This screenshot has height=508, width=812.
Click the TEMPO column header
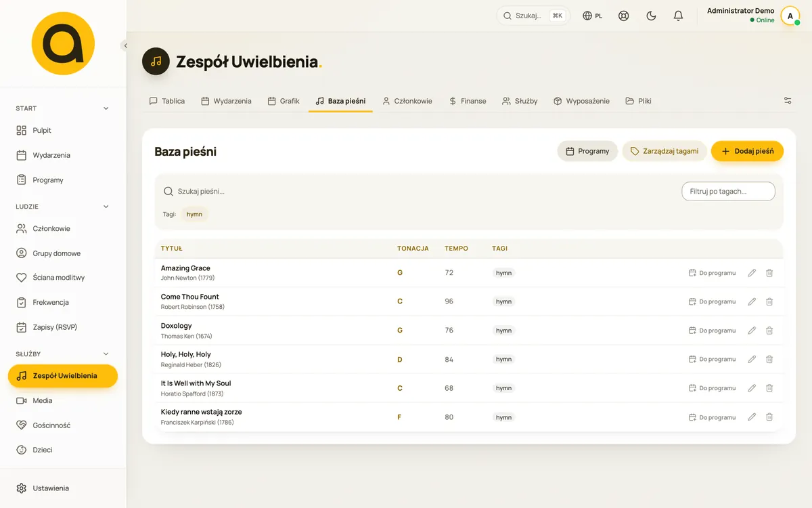click(456, 249)
